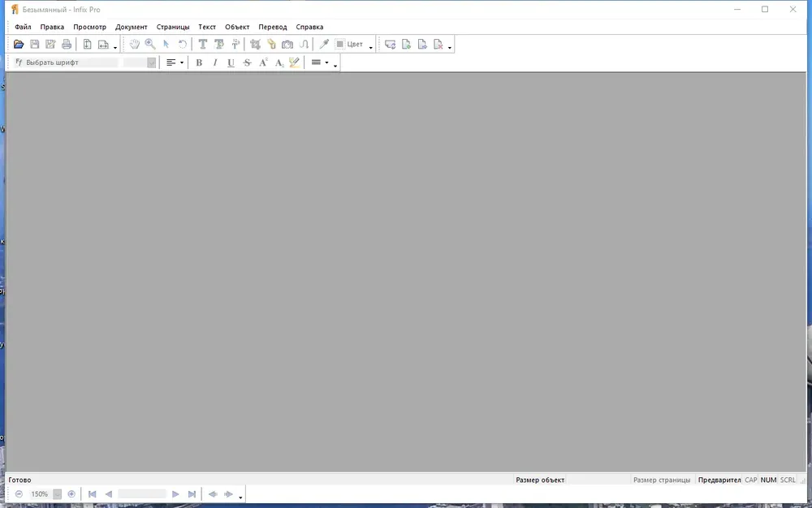Screen dimensions: 812x508
Task: Select the Pen path tool
Action: click(x=304, y=45)
